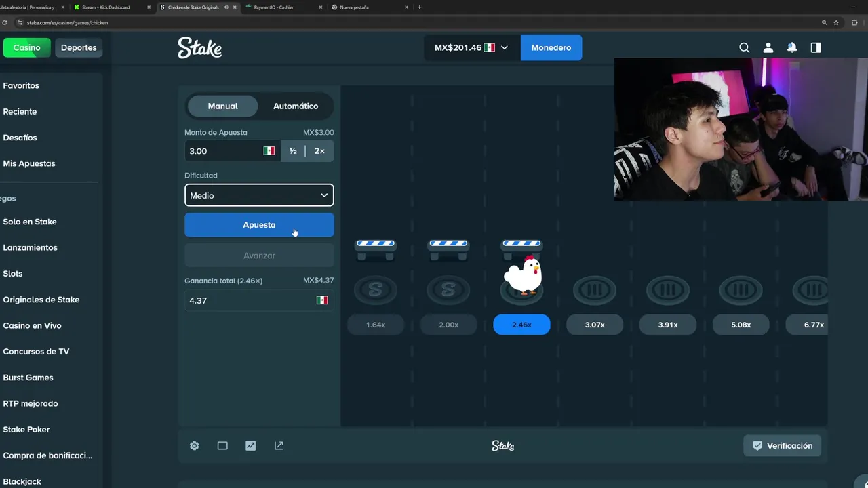The width and height of the screenshot is (868, 488).
Task: Open Lanzamientos in the sidebar
Action: 30,247
